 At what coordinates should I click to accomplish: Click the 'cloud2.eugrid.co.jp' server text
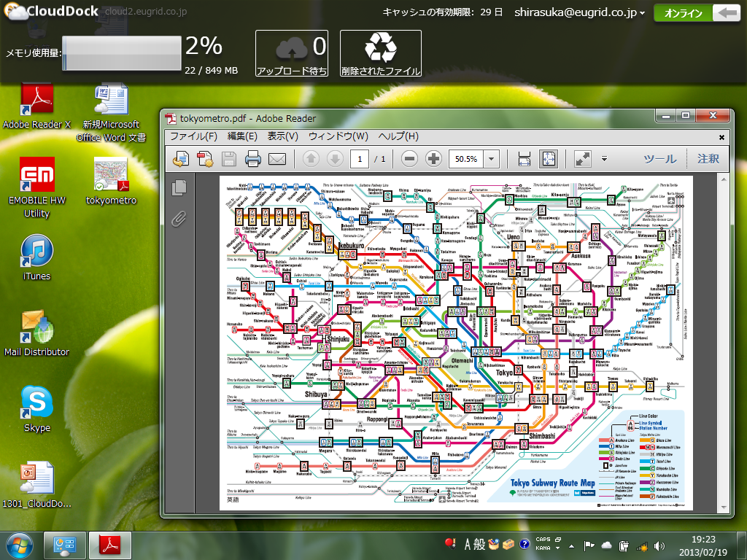click(x=146, y=12)
